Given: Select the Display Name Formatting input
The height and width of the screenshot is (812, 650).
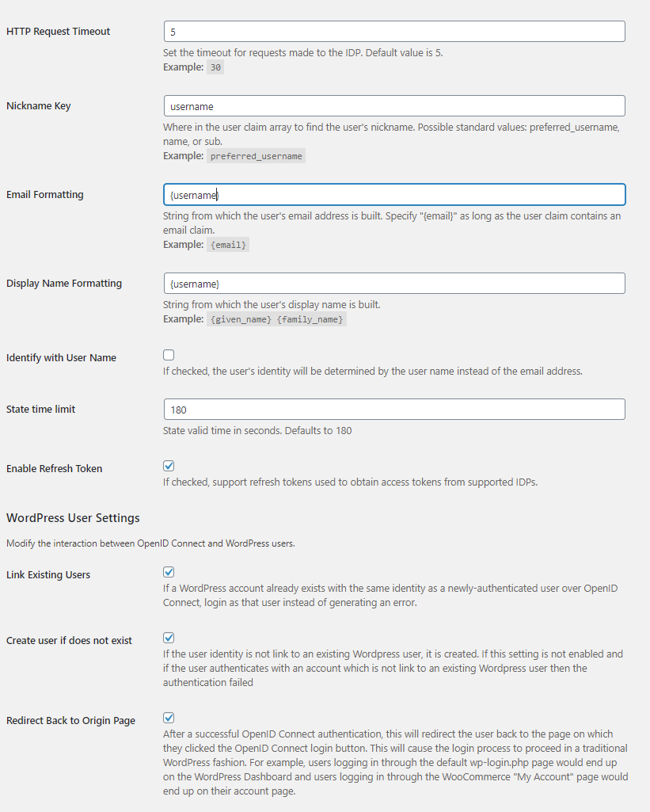Looking at the screenshot, I should [393, 284].
